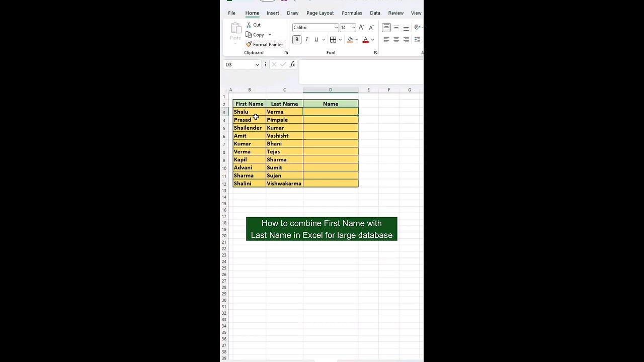Select the cell containing Pimpale

pos(284,120)
